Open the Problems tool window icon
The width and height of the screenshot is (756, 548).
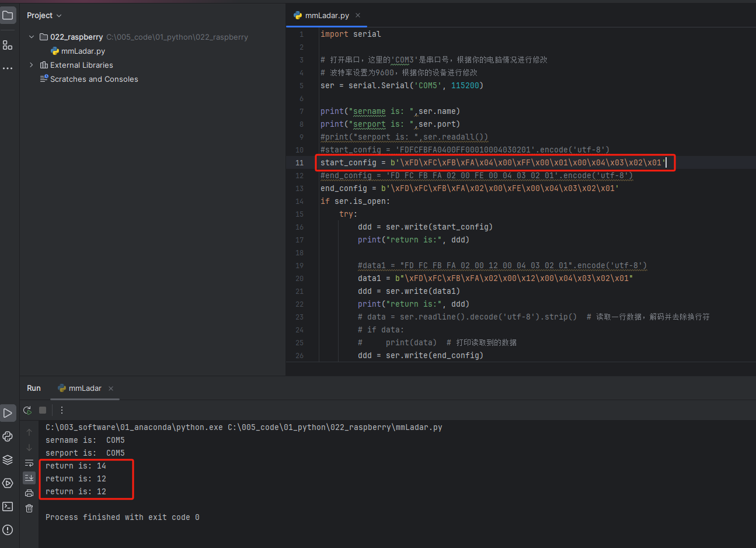click(8, 530)
